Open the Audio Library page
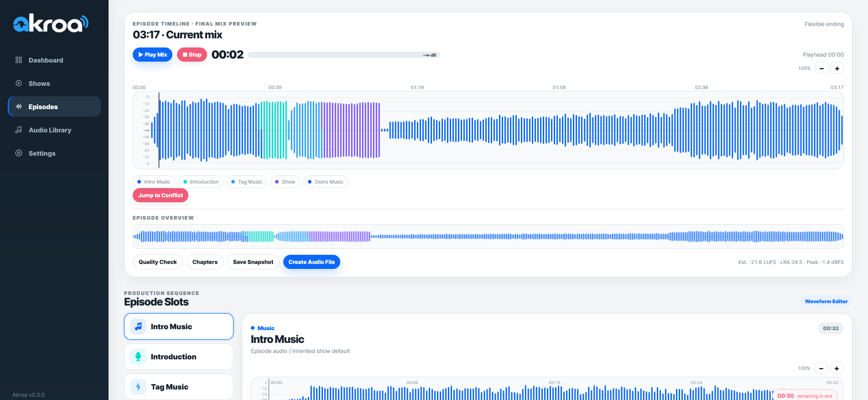868x400 pixels. point(54,130)
